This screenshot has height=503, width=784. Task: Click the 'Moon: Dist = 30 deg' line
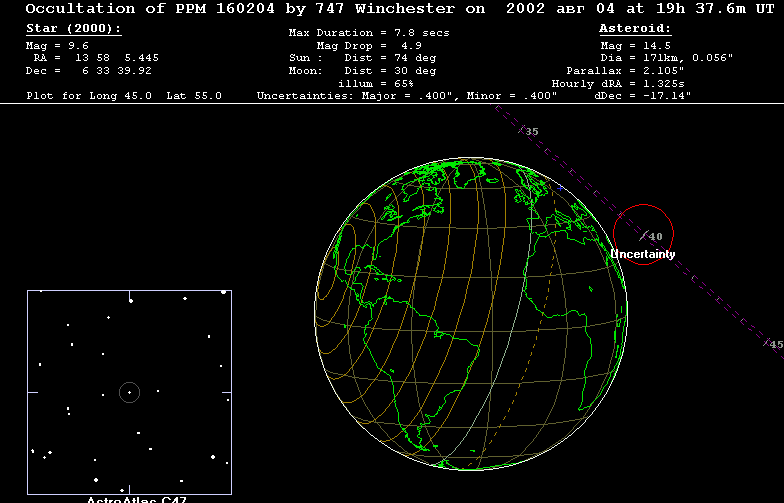(x=362, y=70)
